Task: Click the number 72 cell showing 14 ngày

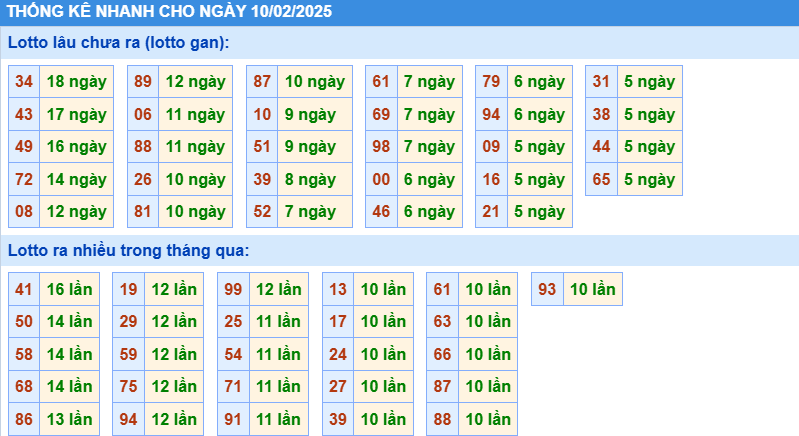Action: click(x=24, y=179)
